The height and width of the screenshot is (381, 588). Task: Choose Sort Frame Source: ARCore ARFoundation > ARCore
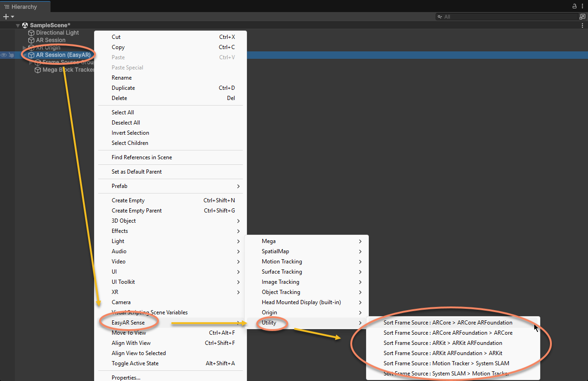[x=453, y=333]
